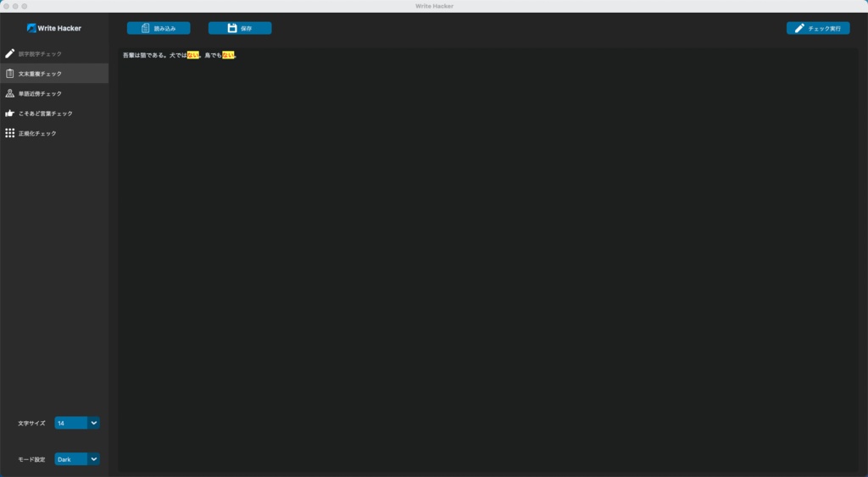Click the Write Hacker logo

tap(54, 28)
